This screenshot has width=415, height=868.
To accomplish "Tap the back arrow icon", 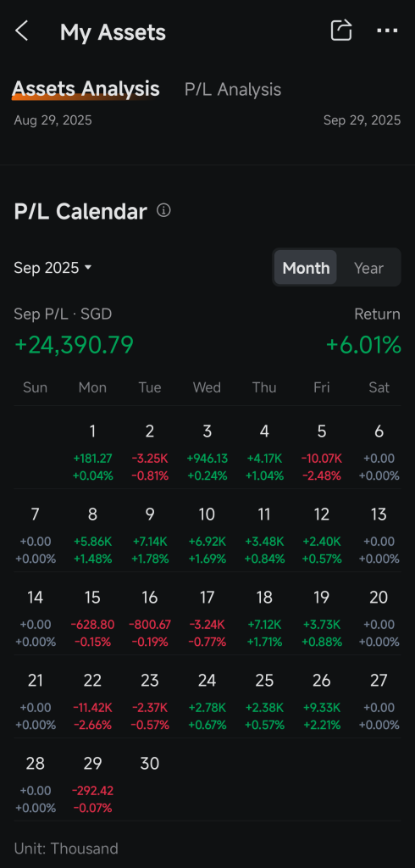I will [21, 31].
